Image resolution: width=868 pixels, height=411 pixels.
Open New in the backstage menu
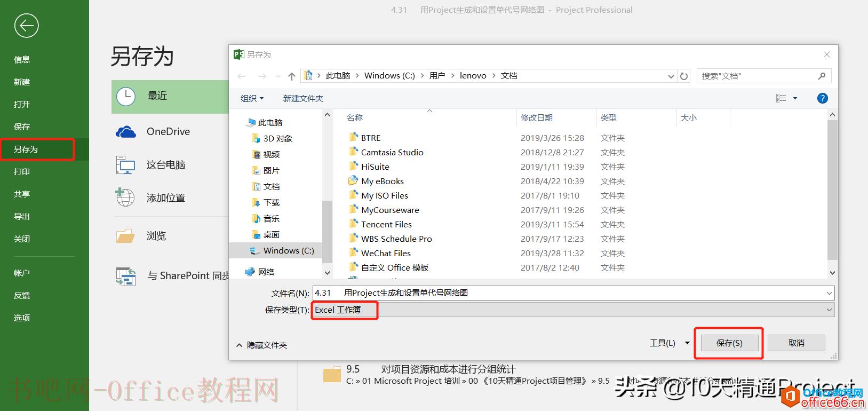click(22, 82)
